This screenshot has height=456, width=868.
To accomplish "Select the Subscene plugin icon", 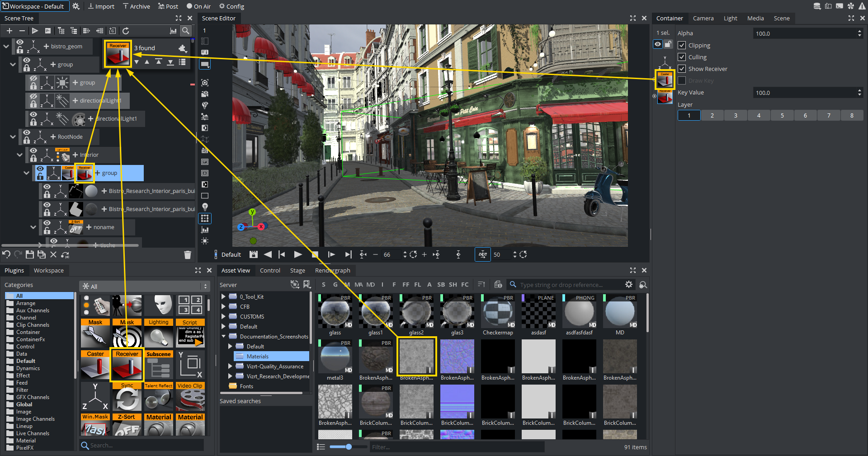I will 158,364.
